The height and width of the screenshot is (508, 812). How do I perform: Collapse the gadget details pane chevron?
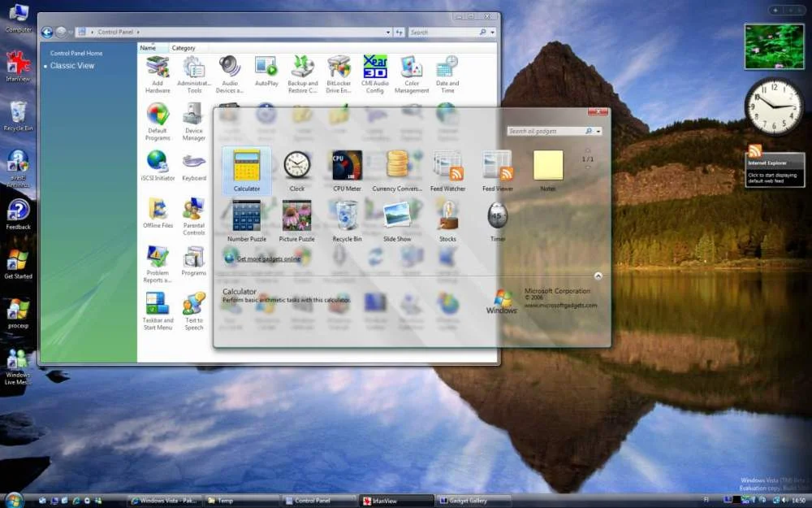pyautogui.click(x=598, y=276)
